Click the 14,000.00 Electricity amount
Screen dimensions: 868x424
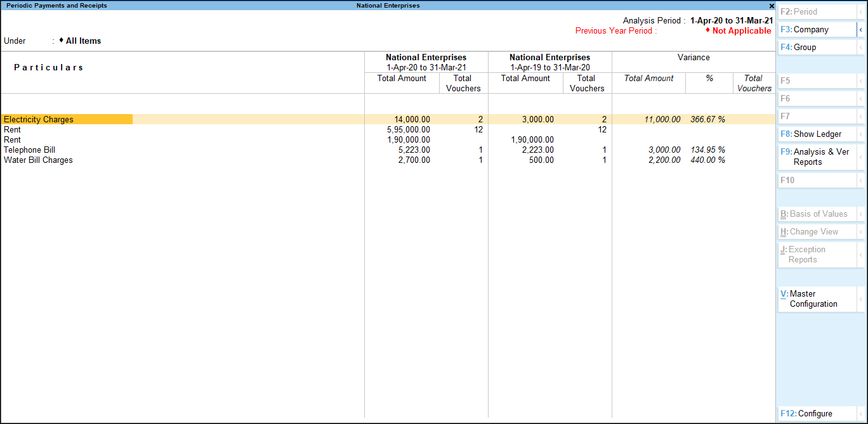(x=412, y=119)
